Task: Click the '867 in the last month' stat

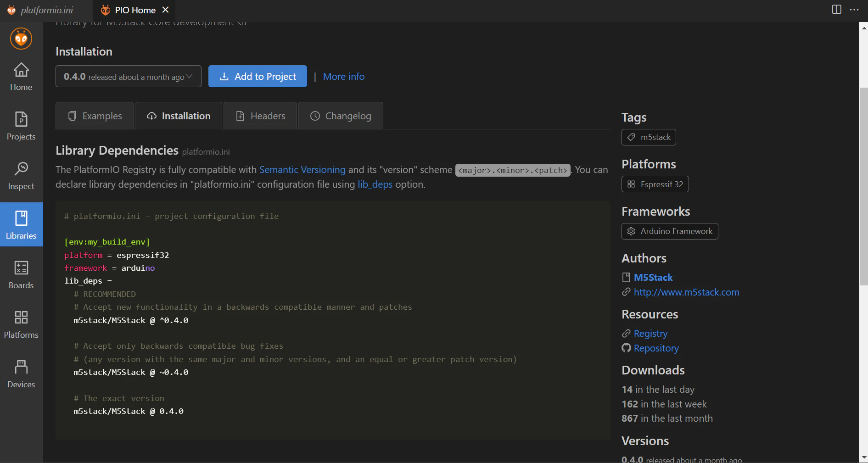Action: coord(667,418)
